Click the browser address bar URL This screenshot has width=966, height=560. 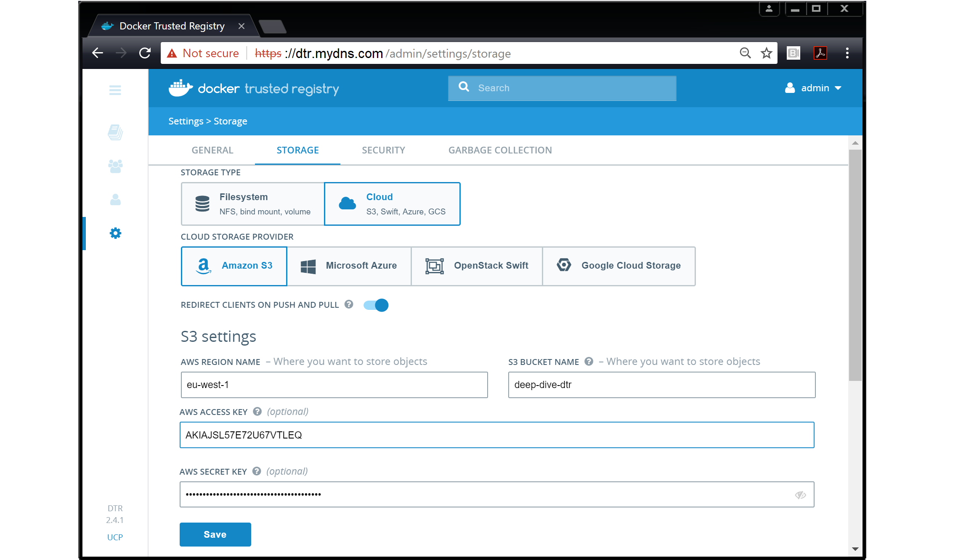(x=383, y=53)
